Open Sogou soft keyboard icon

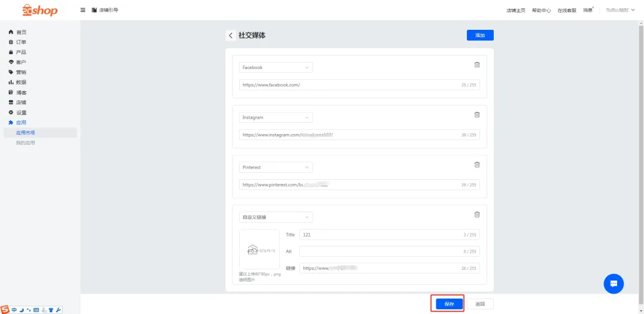point(36,310)
